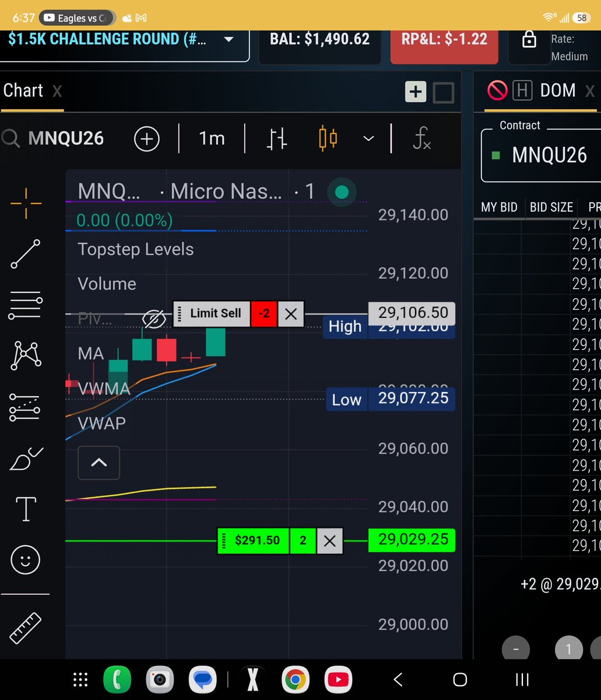Viewport: 601px width, 700px height.
Task: Open the indicators fx menu
Action: pos(421,138)
